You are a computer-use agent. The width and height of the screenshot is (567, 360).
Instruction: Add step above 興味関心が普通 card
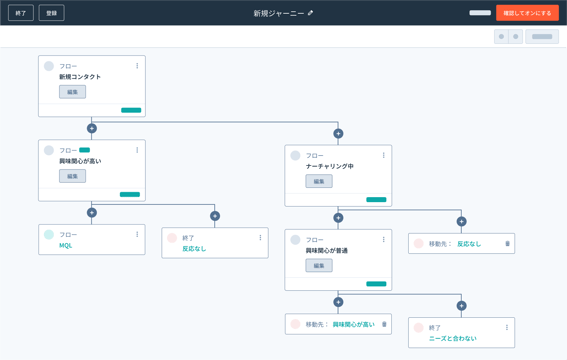pos(338,218)
